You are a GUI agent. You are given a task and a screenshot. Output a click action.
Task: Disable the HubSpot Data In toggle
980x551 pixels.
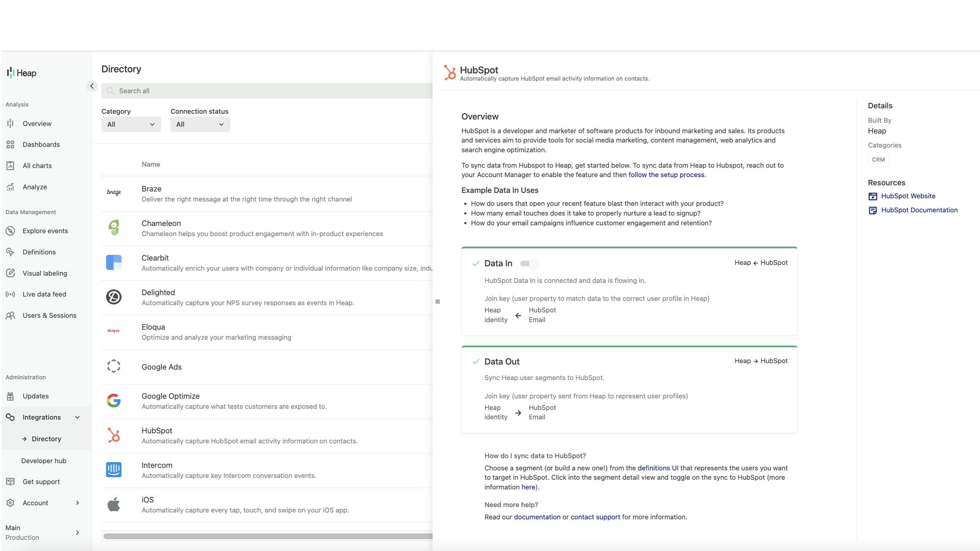coord(529,263)
